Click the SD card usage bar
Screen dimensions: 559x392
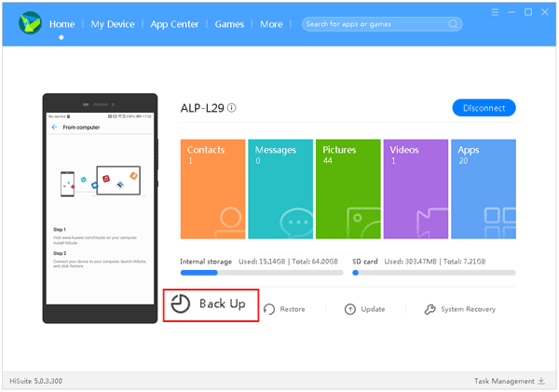[434, 273]
